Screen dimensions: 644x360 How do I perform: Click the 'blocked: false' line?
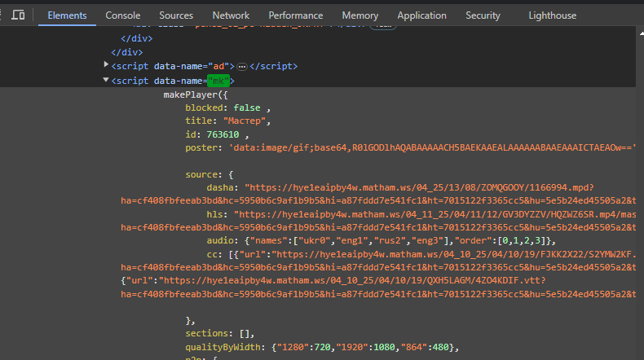(227, 108)
